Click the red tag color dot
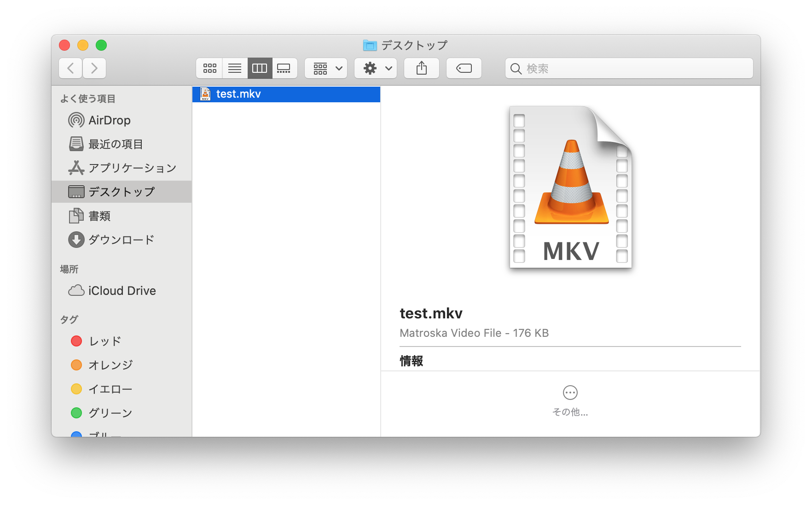Image resolution: width=812 pixels, height=505 pixels. click(76, 341)
